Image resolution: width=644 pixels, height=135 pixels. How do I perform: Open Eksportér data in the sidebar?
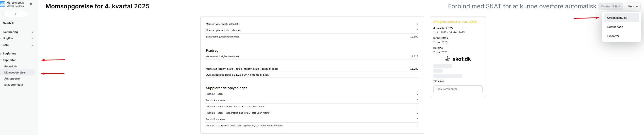click(13, 85)
